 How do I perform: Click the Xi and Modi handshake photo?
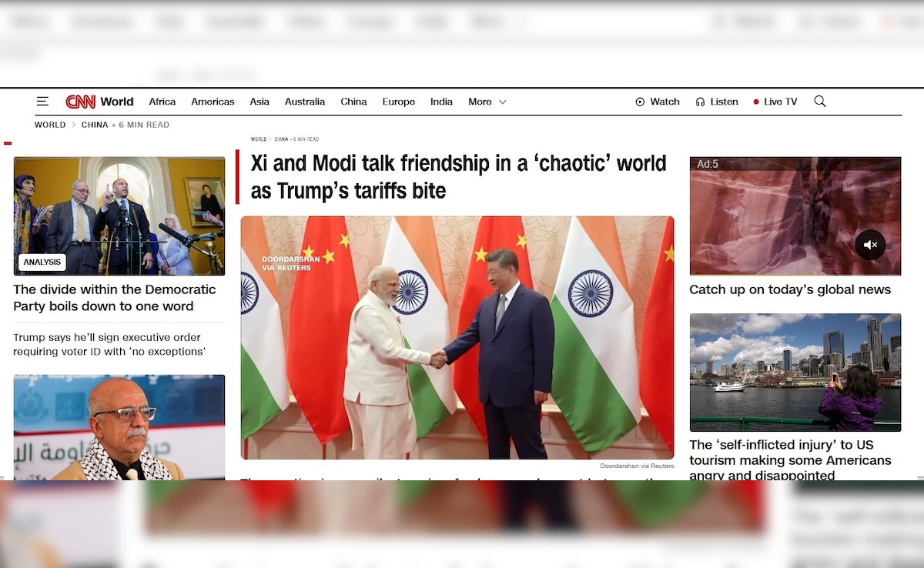tap(457, 338)
